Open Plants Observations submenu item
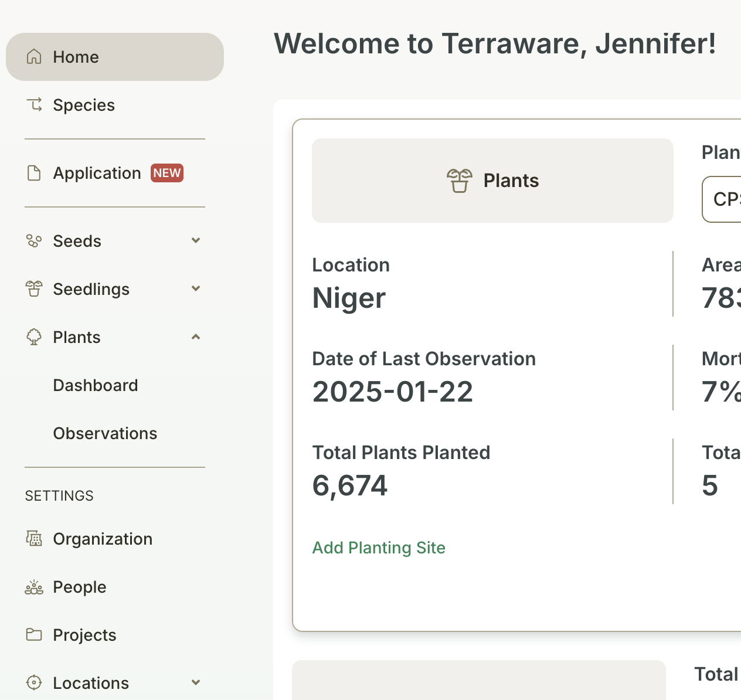 (105, 433)
